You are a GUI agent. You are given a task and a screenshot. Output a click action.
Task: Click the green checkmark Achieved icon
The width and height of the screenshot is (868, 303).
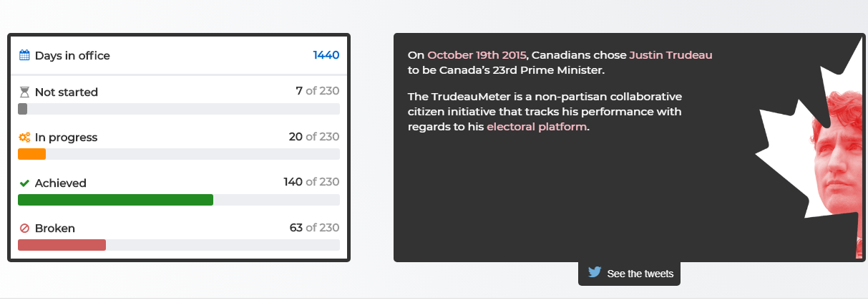click(24, 183)
